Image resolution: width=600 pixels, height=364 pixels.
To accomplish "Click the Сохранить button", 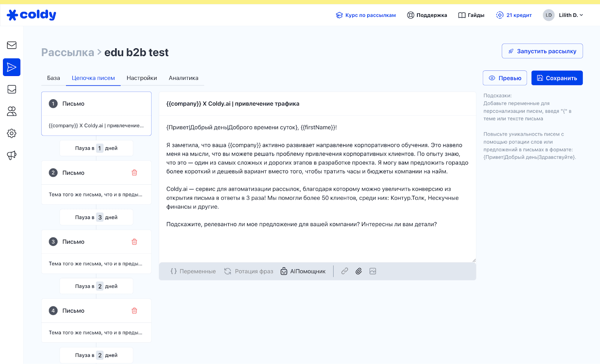I will pyautogui.click(x=557, y=78).
